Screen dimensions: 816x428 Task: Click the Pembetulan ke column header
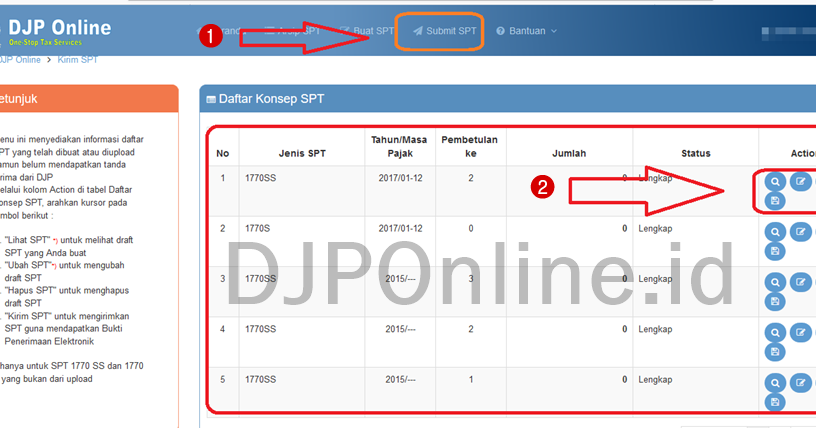(x=469, y=146)
